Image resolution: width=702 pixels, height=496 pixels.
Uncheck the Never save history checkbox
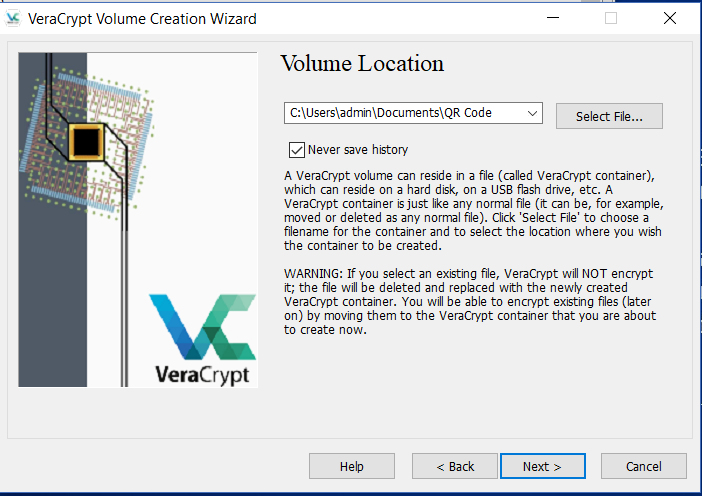click(x=296, y=150)
